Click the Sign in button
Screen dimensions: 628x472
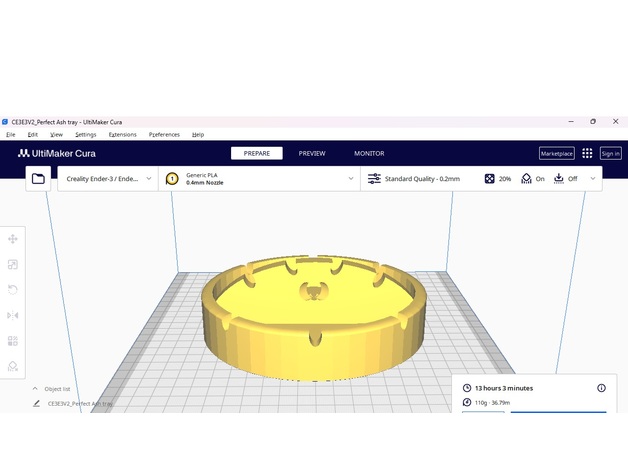coord(610,154)
